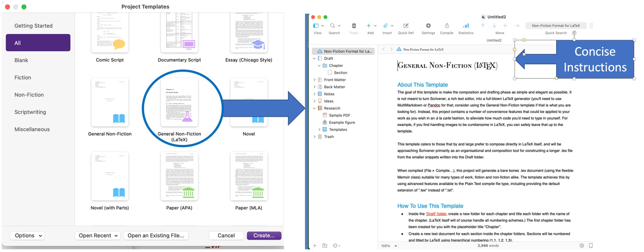Click the Search magnifier toolbar icon
644x252 pixels.
pyautogui.click(x=332, y=26)
